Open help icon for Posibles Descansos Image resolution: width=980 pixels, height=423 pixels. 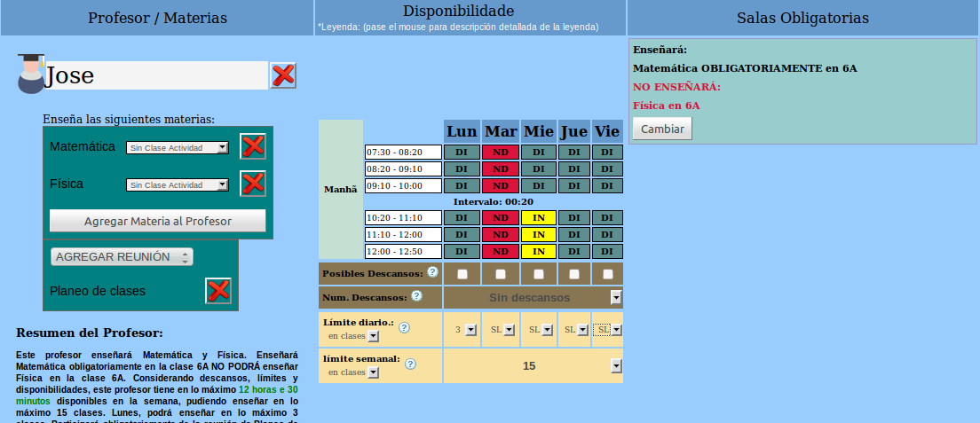coord(432,272)
